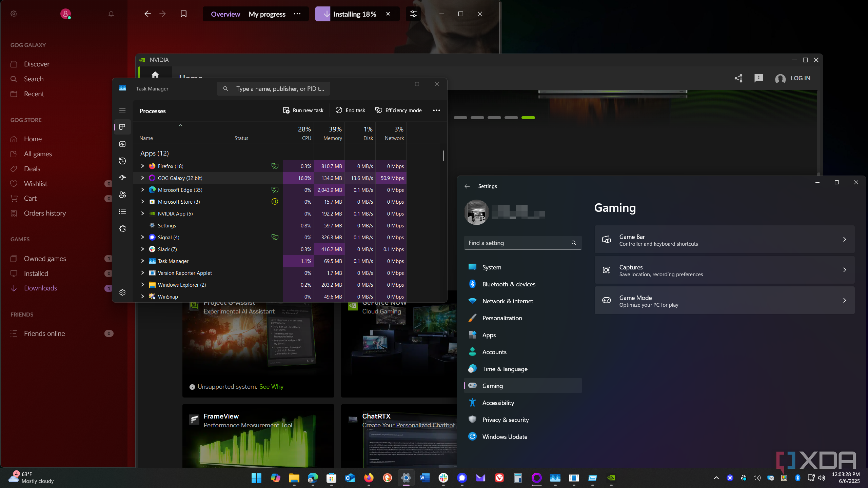Open GOG Galaxy notifications bell
This screenshot has width=868, height=488.
111,14
